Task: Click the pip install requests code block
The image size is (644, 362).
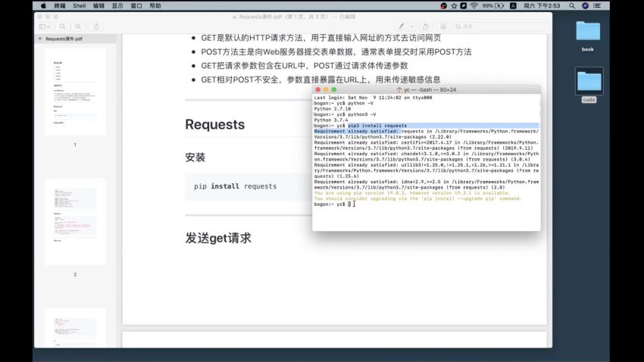Action: [x=249, y=186]
